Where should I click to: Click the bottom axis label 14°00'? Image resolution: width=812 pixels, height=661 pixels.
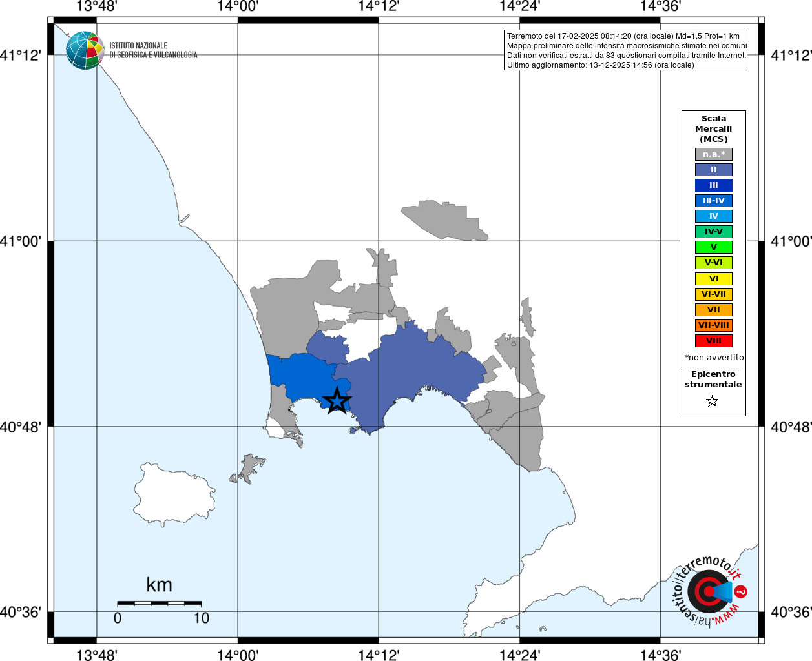pyautogui.click(x=238, y=655)
